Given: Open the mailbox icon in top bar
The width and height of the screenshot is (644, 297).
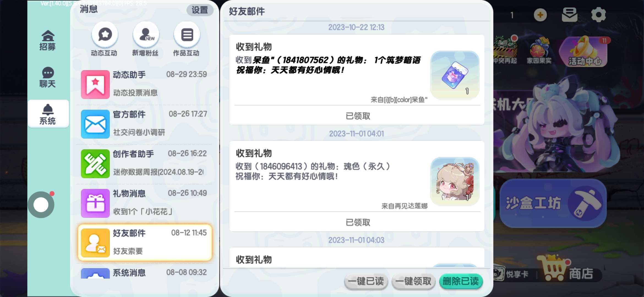Looking at the screenshot, I should pos(569,15).
